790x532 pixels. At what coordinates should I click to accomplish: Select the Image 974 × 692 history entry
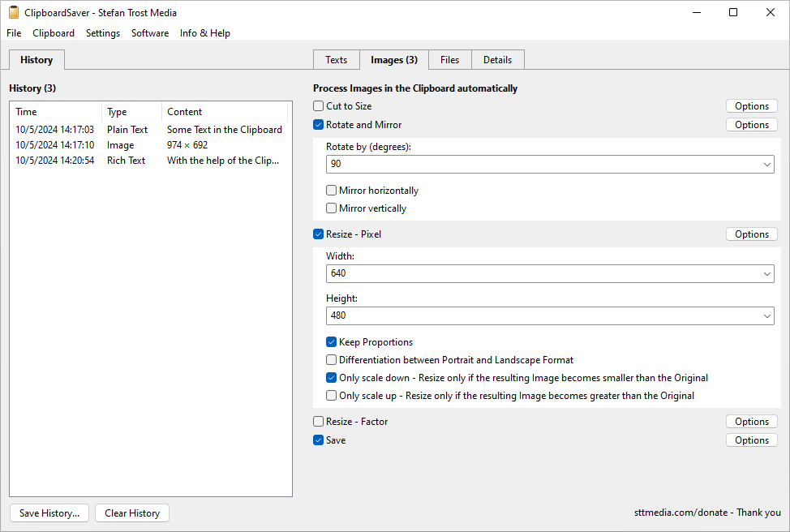point(120,145)
